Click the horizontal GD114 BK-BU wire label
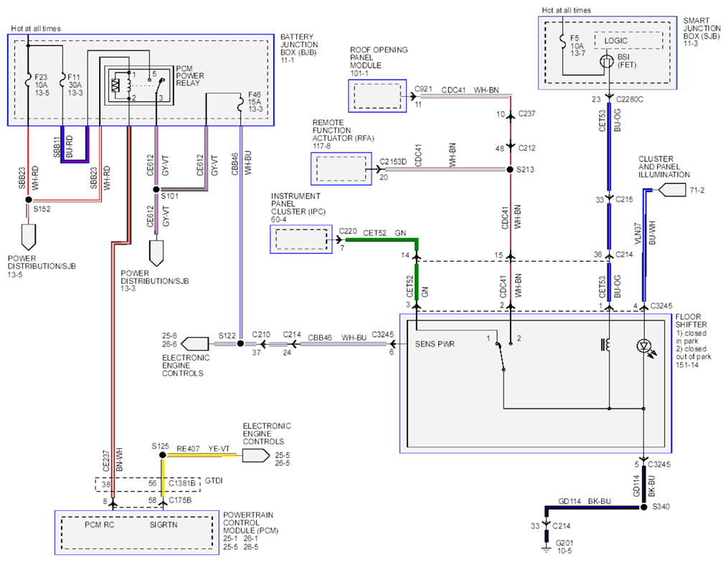The height and width of the screenshot is (562, 728). tap(584, 501)
